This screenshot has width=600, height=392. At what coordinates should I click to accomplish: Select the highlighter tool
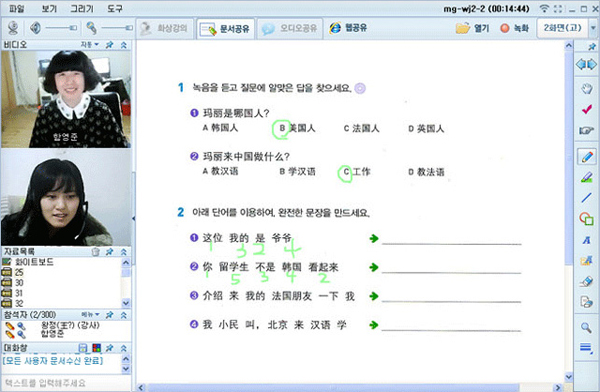pyautogui.click(x=587, y=177)
